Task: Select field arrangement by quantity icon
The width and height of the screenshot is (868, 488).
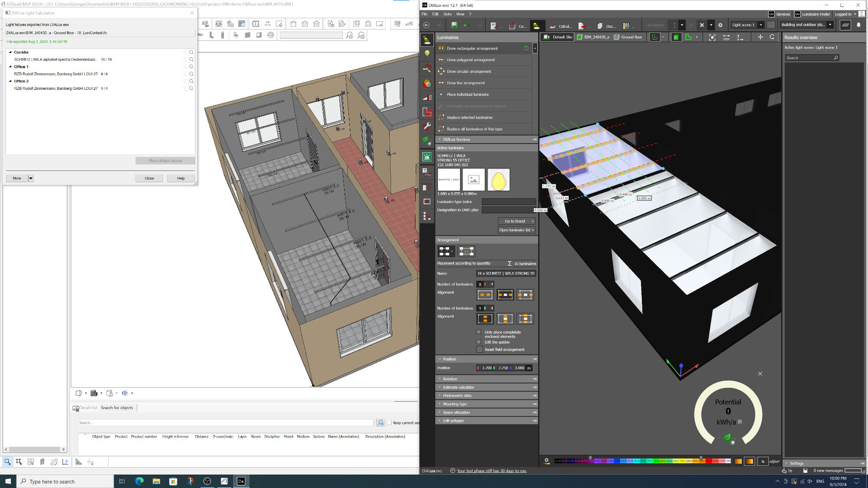Action: point(445,251)
